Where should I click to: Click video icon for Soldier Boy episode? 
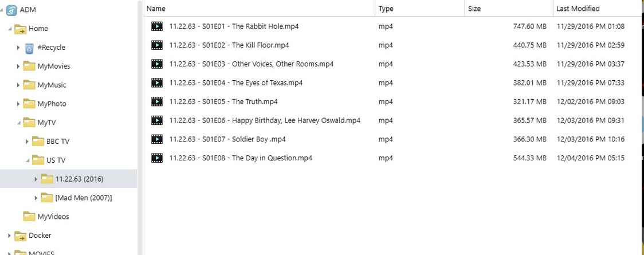click(157, 139)
